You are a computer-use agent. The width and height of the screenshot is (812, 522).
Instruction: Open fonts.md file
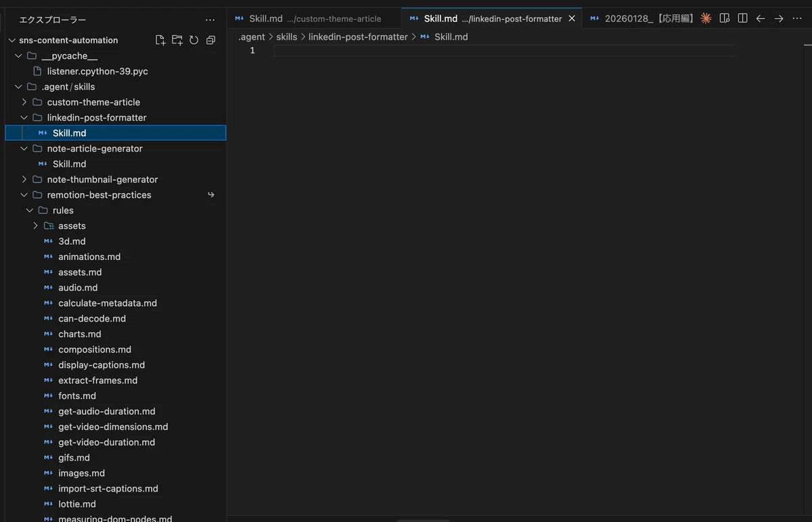77,396
